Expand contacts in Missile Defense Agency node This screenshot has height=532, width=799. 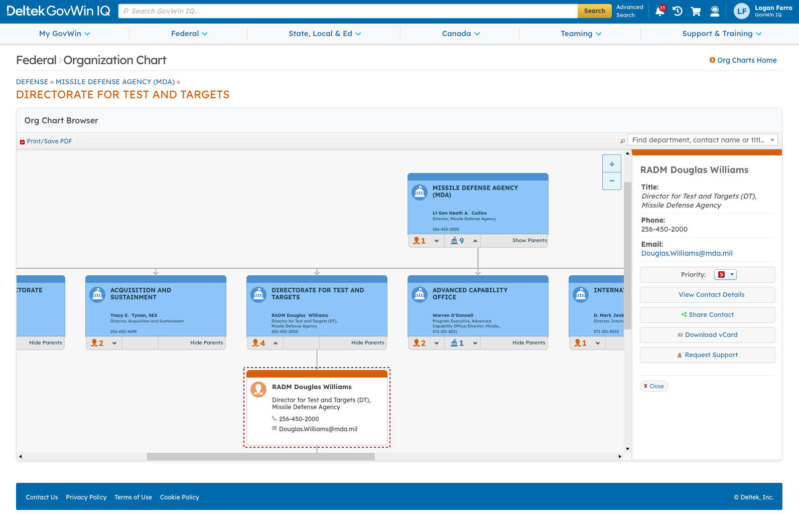pos(437,241)
